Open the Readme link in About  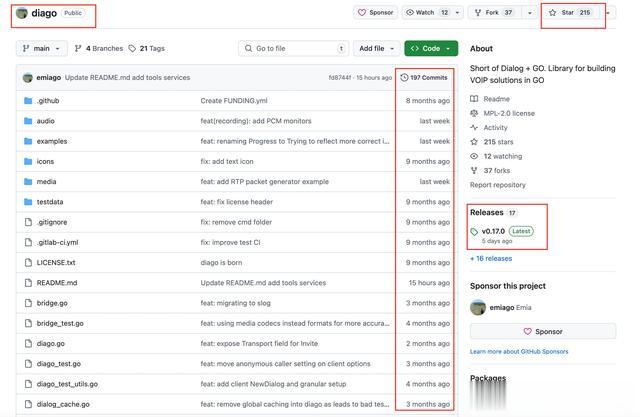(x=496, y=99)
